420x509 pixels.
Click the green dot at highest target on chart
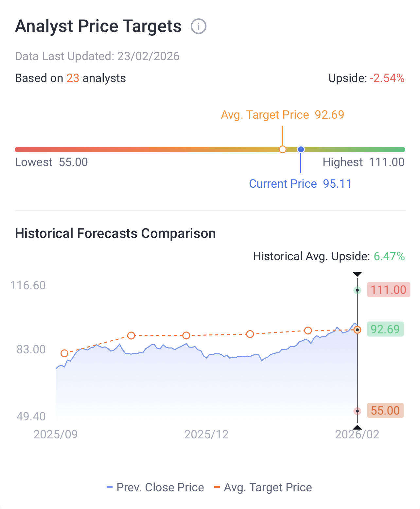[357, 290]
